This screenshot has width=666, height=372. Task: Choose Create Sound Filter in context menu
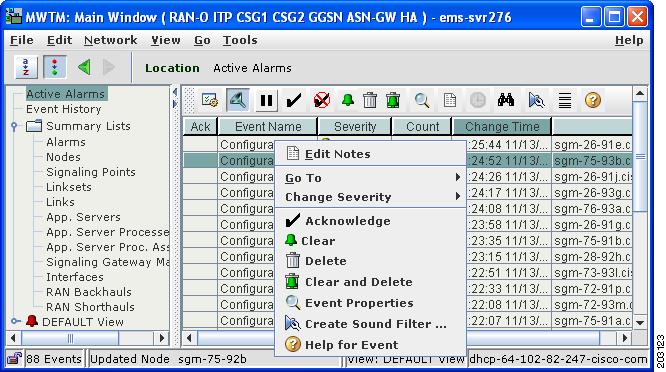point(371,324)
